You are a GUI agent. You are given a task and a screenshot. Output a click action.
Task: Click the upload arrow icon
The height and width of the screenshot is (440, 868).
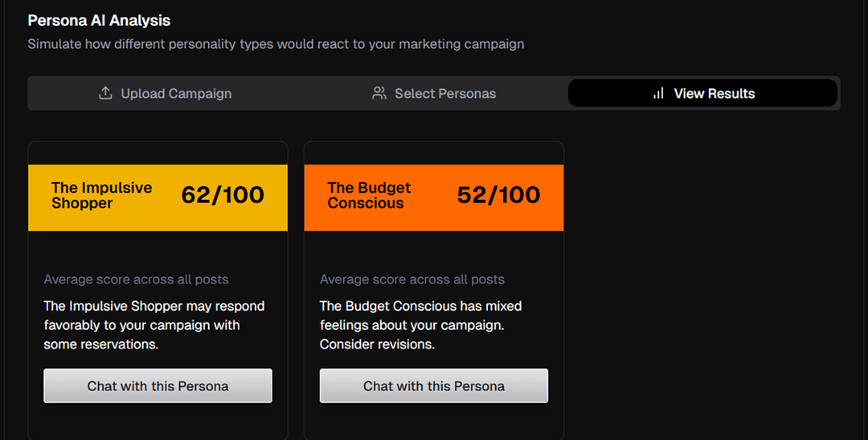[x=105, y=93]
